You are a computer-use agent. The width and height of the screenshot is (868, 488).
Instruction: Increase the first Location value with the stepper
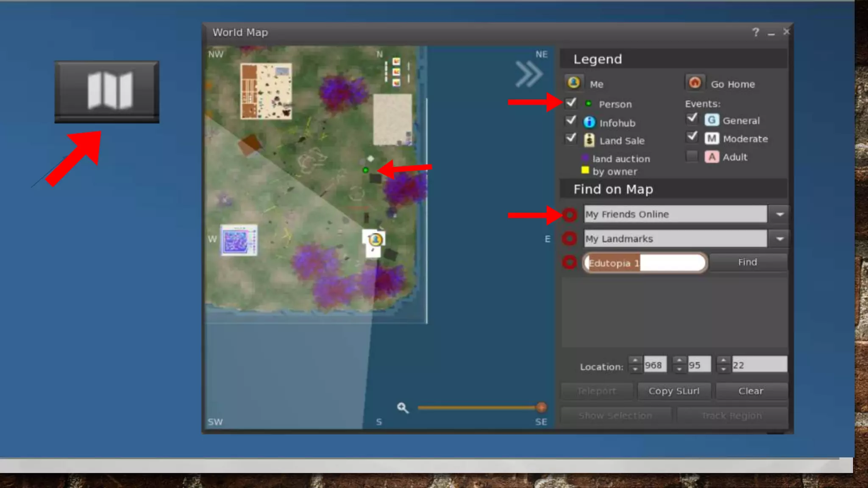(635, 360)
